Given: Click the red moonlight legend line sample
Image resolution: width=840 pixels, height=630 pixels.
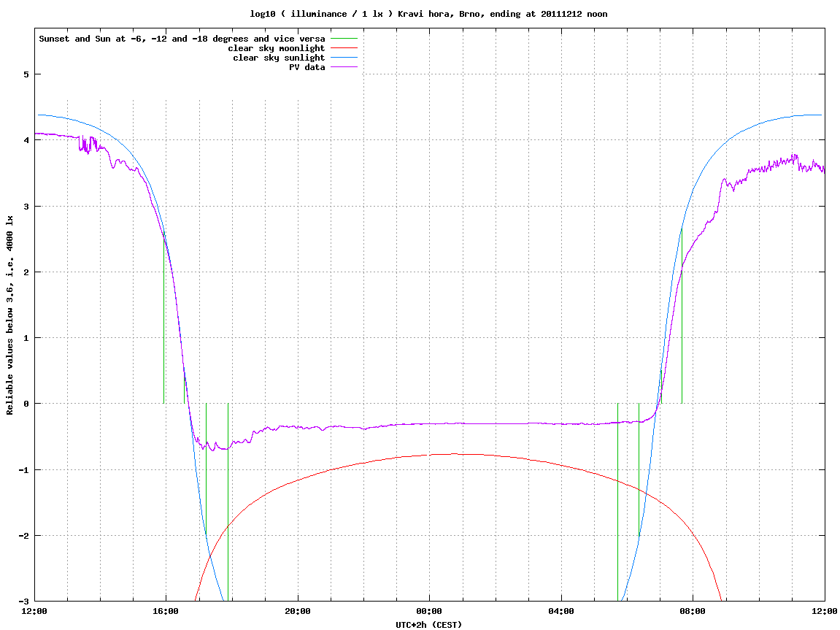Looking at the screenshot, I should point(344,48).
